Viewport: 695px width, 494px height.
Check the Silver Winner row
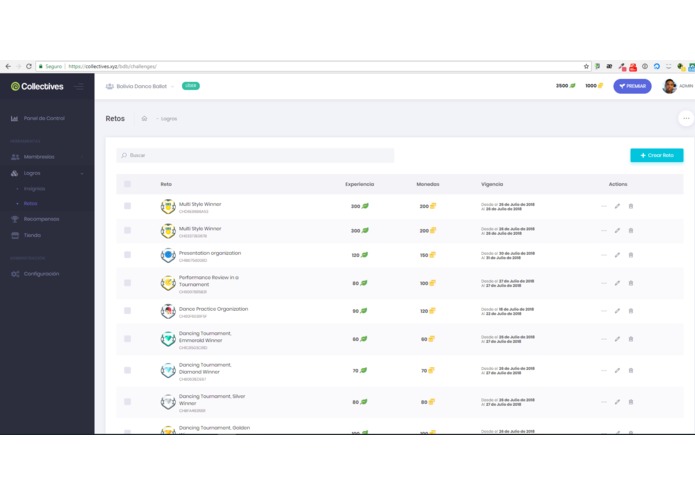[x=127, y=402]
